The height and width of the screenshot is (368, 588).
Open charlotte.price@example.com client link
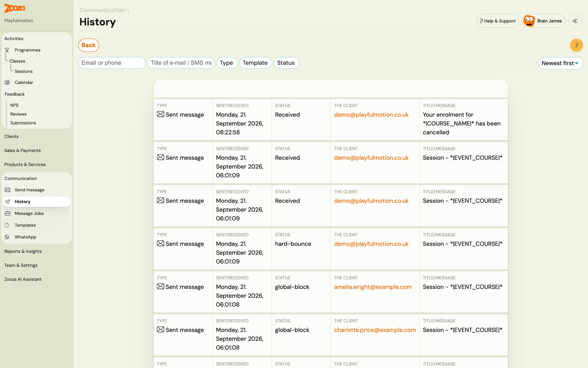click(375, 330)
